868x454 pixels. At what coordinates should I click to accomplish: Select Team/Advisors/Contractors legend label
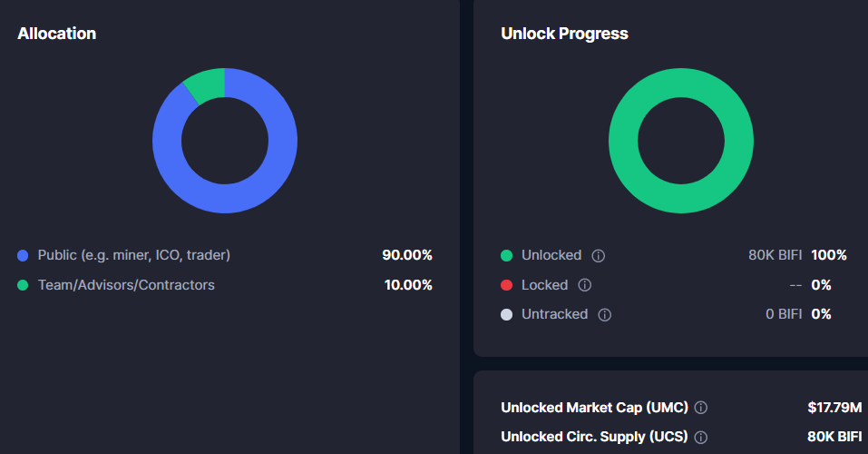(x=126, y=285)
